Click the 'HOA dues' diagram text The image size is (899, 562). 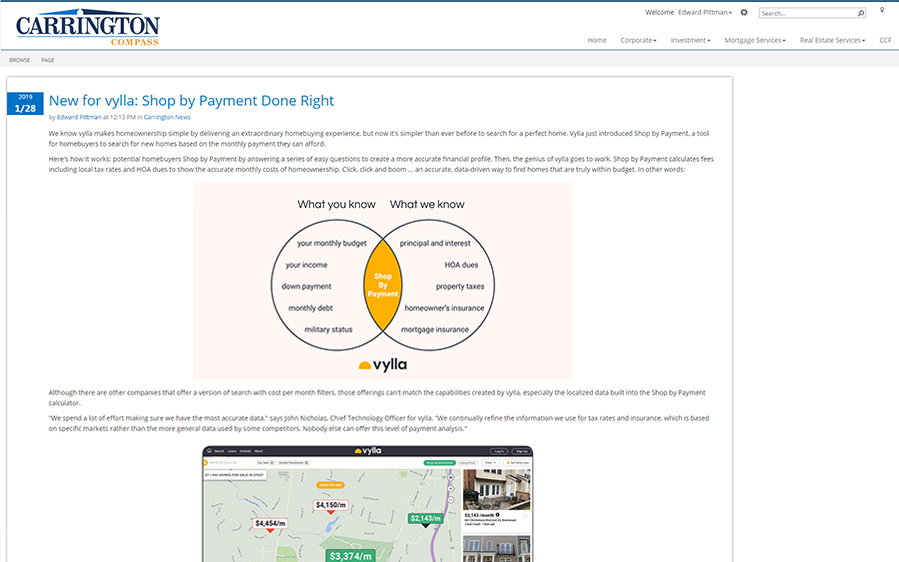[462, 265]
